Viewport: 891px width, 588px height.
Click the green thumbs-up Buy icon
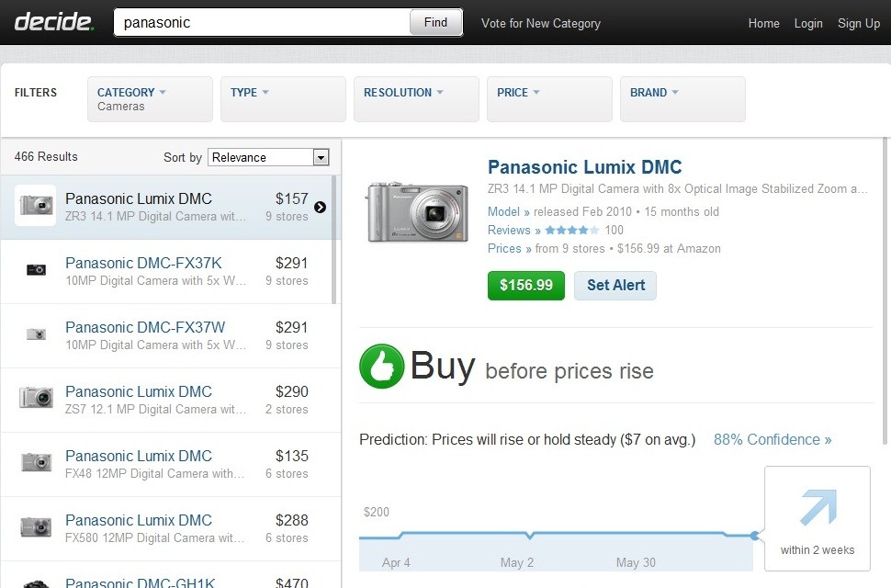pos(382,367)
